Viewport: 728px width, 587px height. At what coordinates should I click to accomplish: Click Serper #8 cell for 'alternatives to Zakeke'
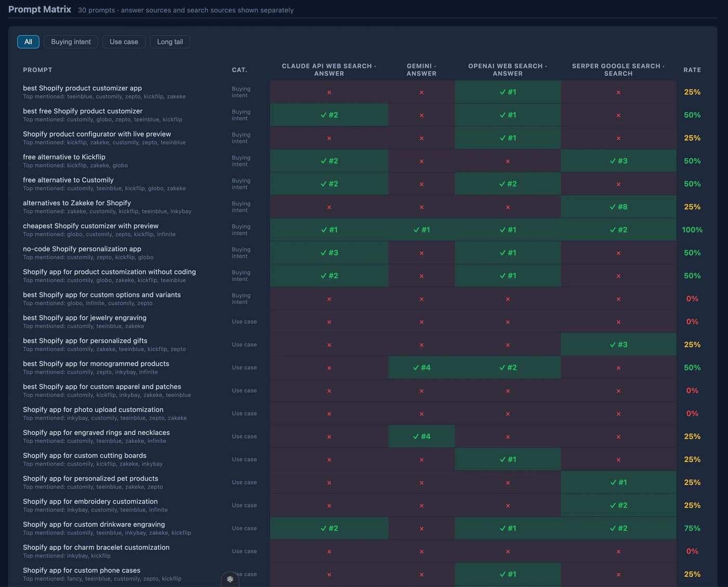coord(618,207)
